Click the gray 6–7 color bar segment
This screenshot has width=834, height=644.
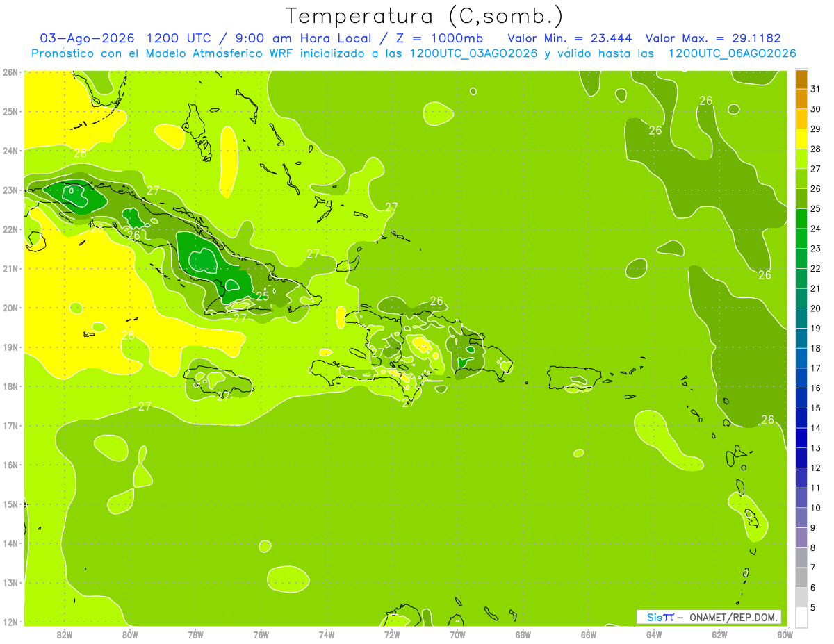[x=801, y=577]
